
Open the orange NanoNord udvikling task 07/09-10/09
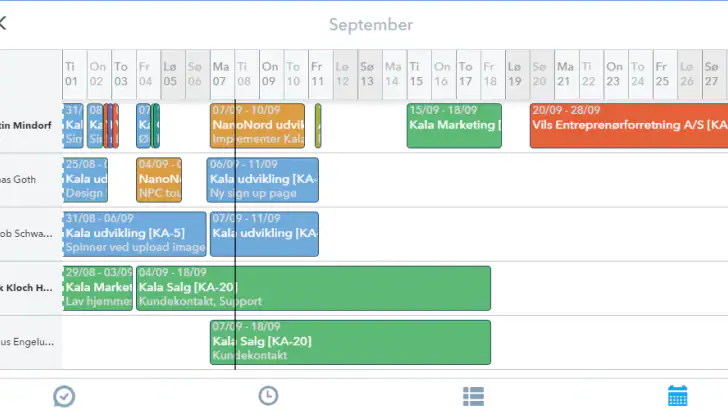(x=258, y=126)
